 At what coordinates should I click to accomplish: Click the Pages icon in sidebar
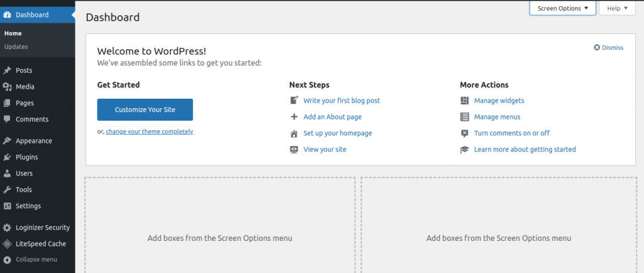(7, 103)
